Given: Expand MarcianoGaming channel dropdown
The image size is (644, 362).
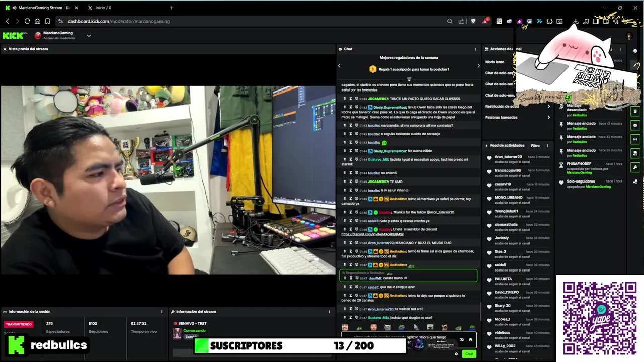Looking at the screenshot, I should click(x=89, y=35).
